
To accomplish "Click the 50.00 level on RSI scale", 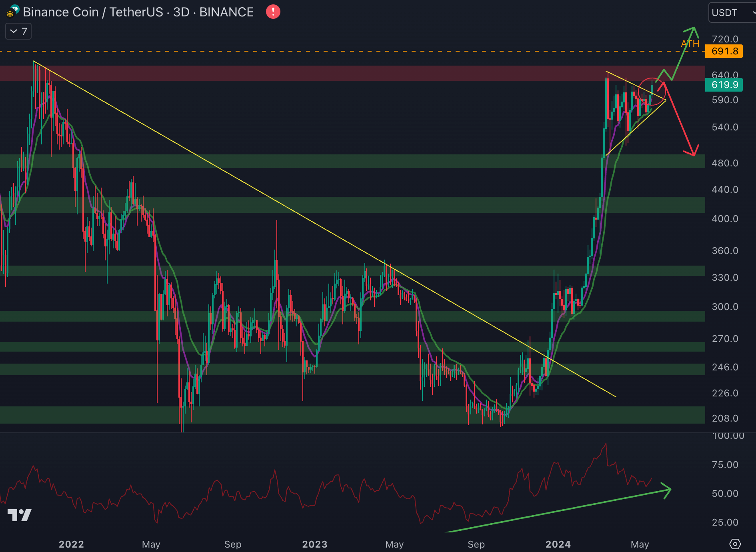I will [x=725, y=494].
